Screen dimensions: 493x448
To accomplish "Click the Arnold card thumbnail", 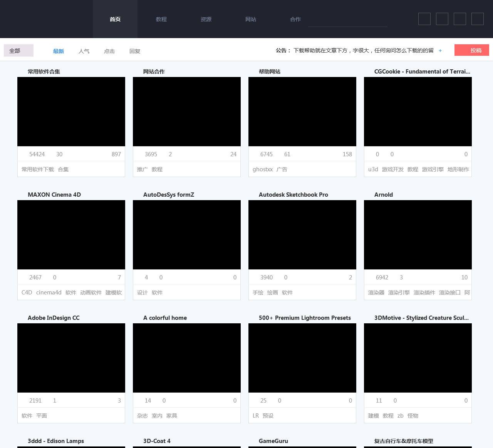I will coord(418,235).
